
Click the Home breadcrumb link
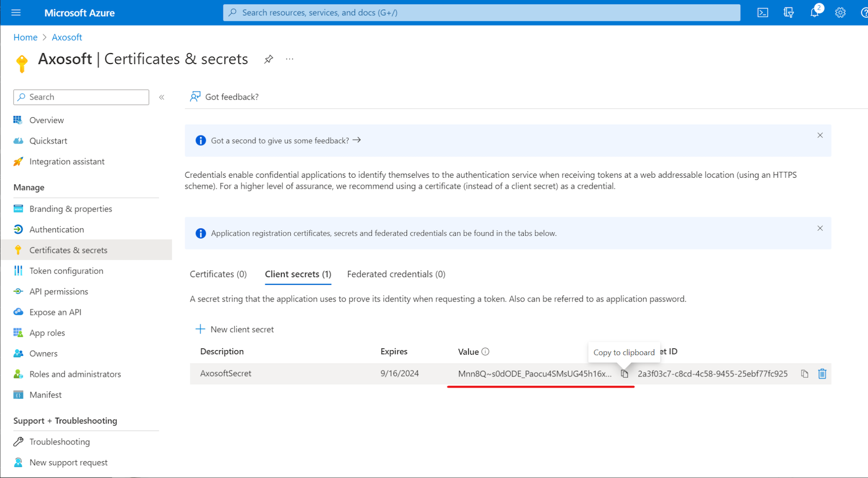(x=26, y=37)
